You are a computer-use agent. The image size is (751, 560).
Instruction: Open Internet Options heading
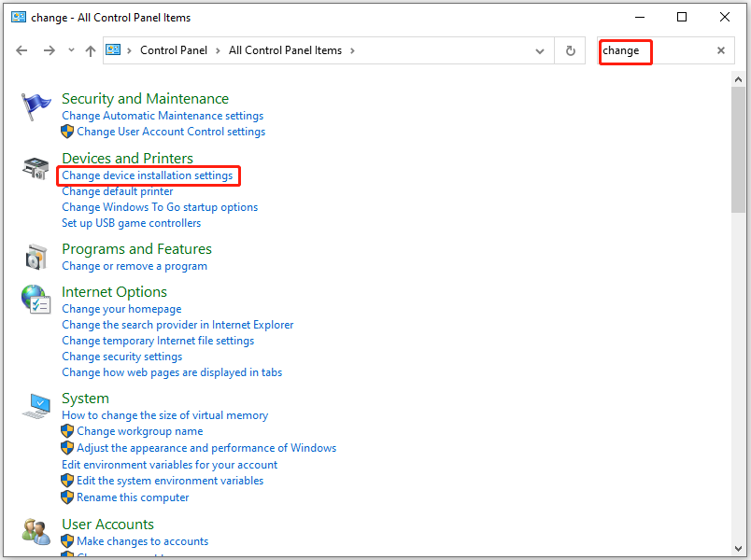pos(115,292)
